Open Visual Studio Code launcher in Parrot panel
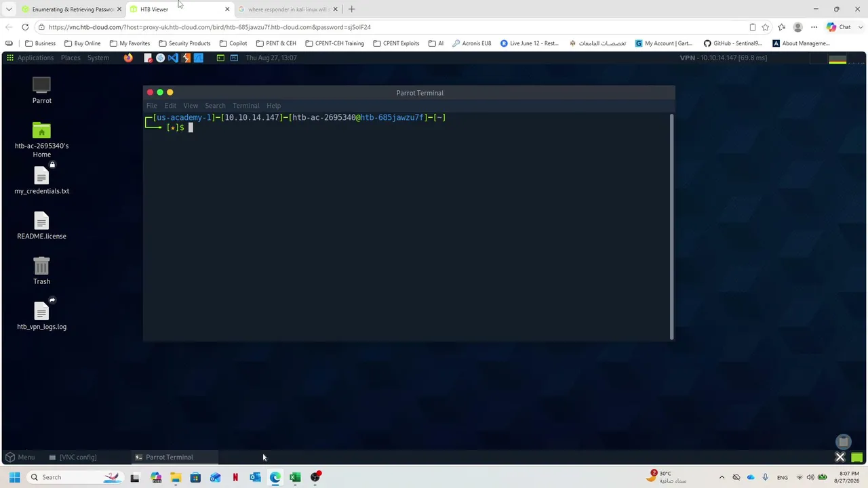Image resolution: width=868 pixels, height=488 pixels. [x=173, y=58]
